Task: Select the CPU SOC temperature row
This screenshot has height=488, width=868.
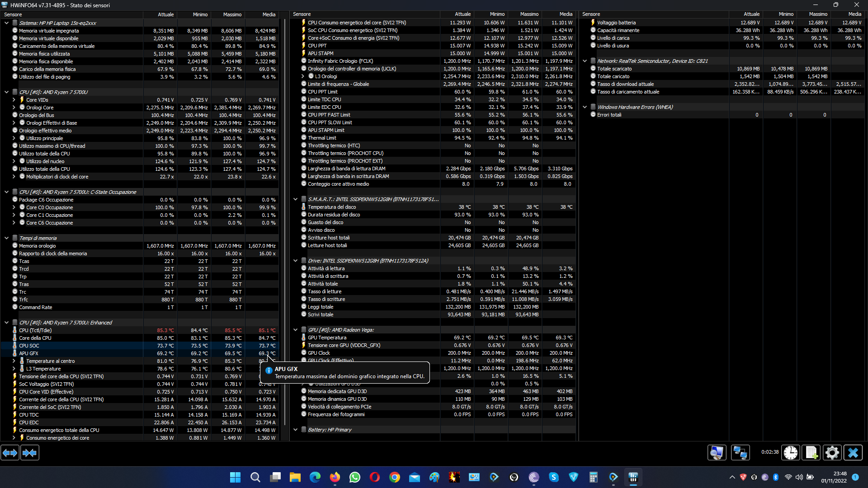Action: [x=139, y=346]
